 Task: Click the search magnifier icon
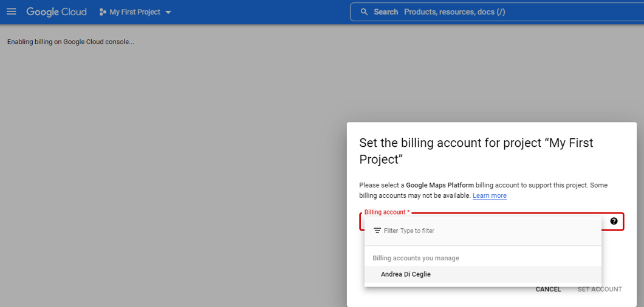(364, 12)
